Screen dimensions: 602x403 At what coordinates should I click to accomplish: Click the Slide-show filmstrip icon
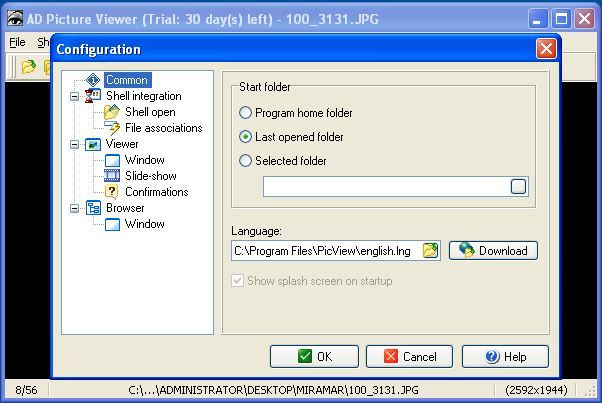click(112, 176)
